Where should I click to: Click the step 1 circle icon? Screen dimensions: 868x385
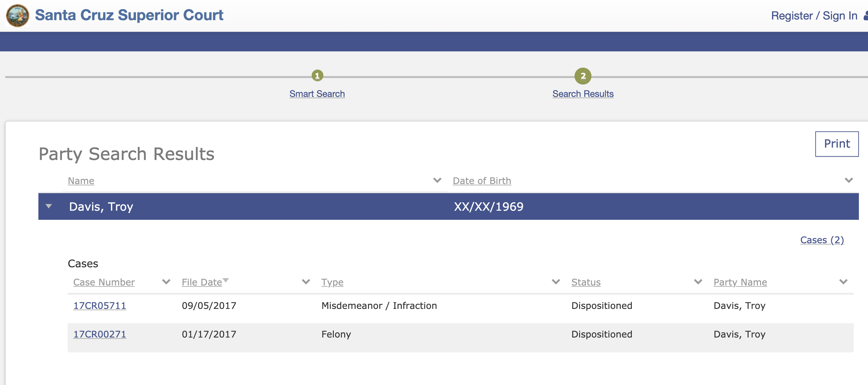pyautogui.click(x=317, y=76)
